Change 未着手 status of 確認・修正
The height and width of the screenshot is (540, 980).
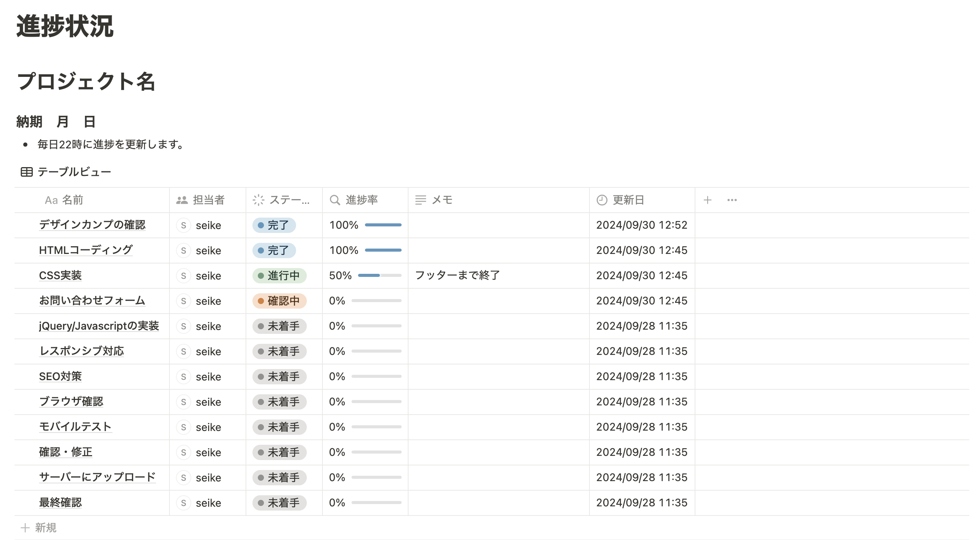coord(279,452)
